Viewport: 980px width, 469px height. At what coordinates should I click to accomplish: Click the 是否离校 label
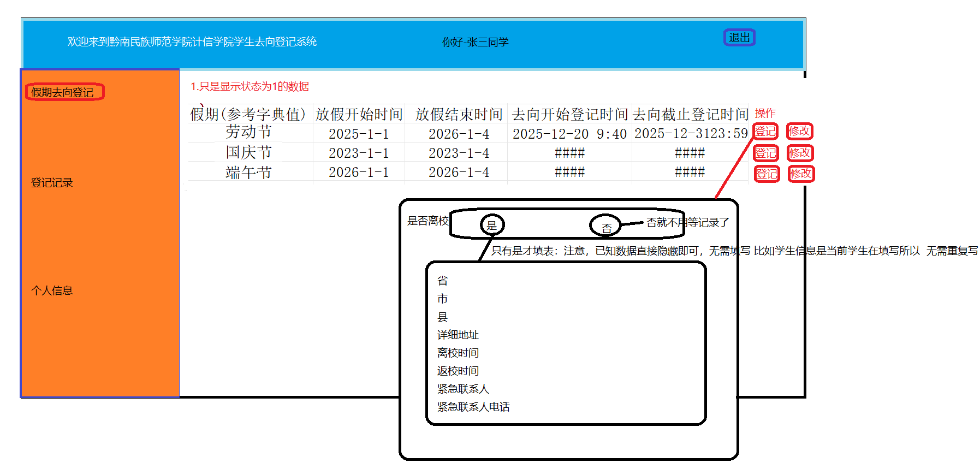pyautogui.click(x=427, y=221)
